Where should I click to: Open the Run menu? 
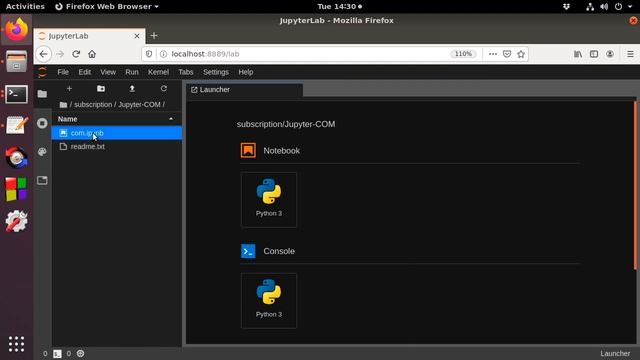pyautogui.click(x=132, y=72)
